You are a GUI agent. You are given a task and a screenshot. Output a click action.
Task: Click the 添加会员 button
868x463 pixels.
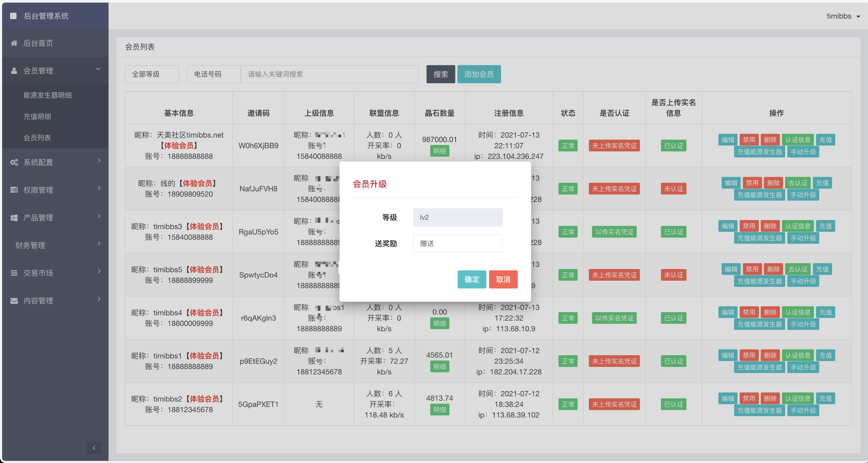coord(478,74)
